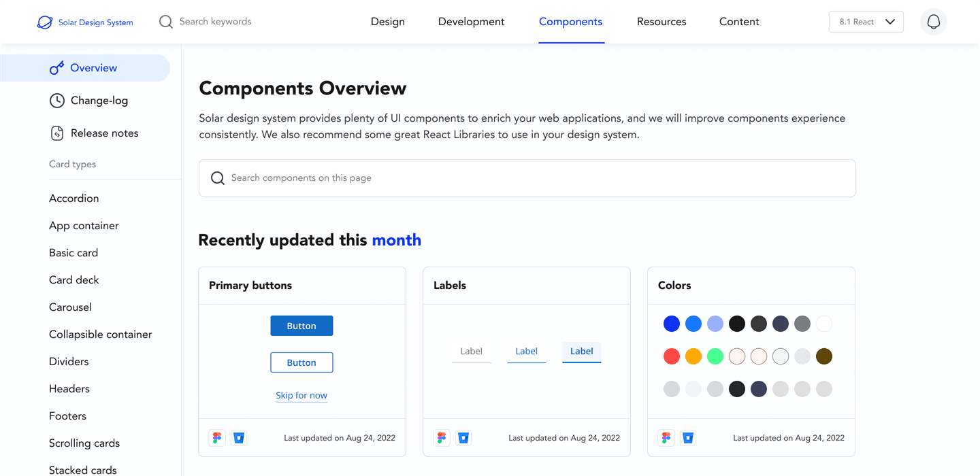980x476 pixels.
Task: Open App container card type
Action: (84, 226)
